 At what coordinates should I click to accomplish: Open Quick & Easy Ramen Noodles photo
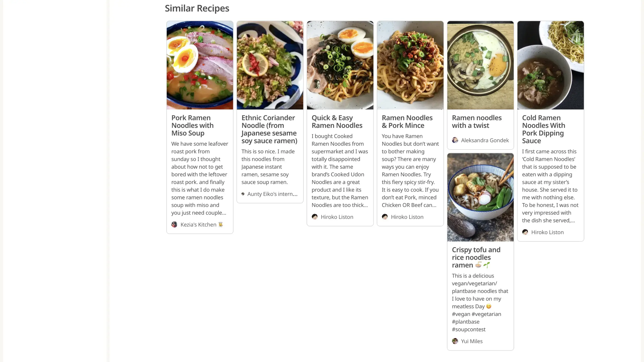[x=340, y=65]
